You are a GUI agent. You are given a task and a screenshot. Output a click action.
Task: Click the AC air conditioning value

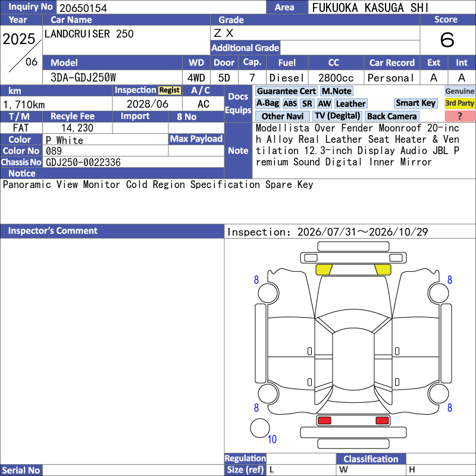[x=203, y=104]
